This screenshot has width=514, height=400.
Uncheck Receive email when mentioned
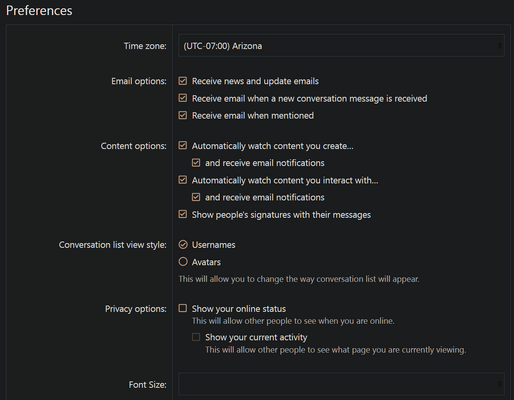click(183, 115)
